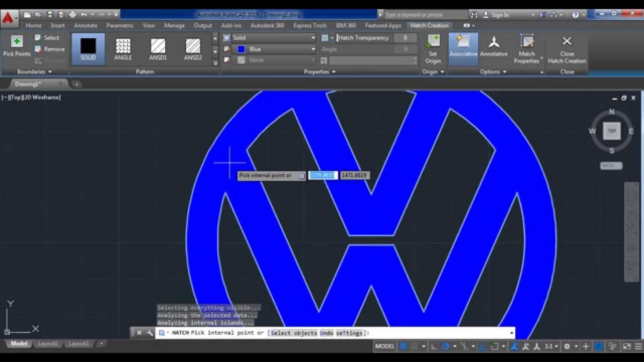Click the WCS label under ViewCube

point(611,165)
